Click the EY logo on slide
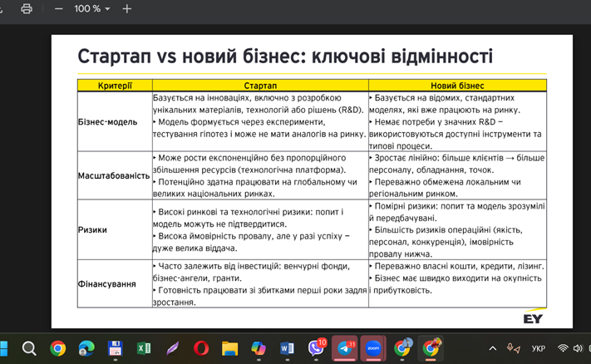This screenshot has height=364, width=591. pyautogui.click(x=533, y=318)
